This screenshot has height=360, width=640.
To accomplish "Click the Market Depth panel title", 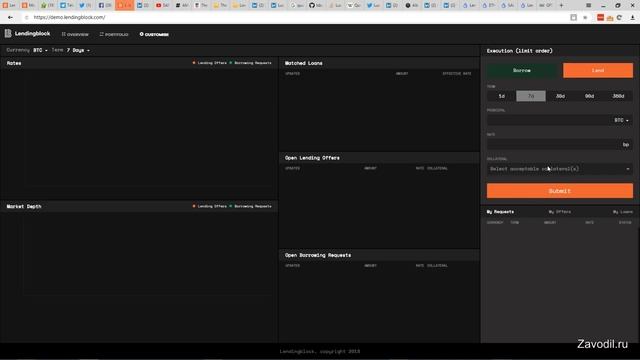I will click(x=24, y=207).
